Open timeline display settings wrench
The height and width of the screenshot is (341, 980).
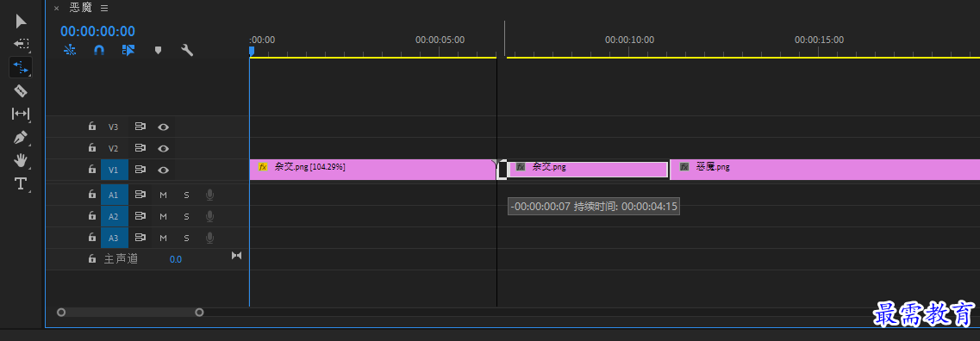pos(187,50)
